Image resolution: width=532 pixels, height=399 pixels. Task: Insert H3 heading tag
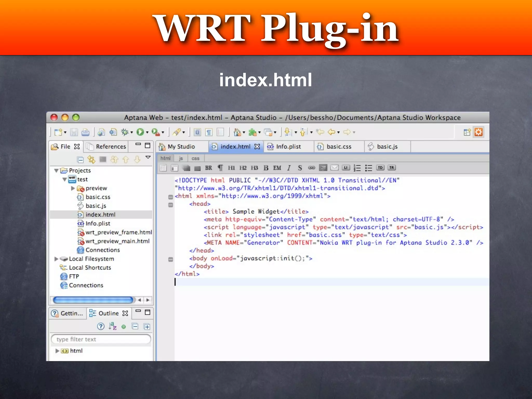tap(254, 168)
